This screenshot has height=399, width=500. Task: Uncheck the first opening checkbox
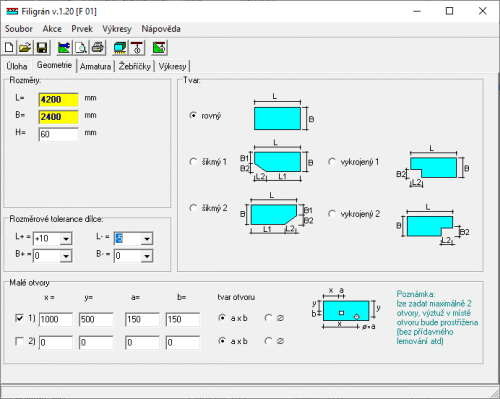tap(20, 318)
